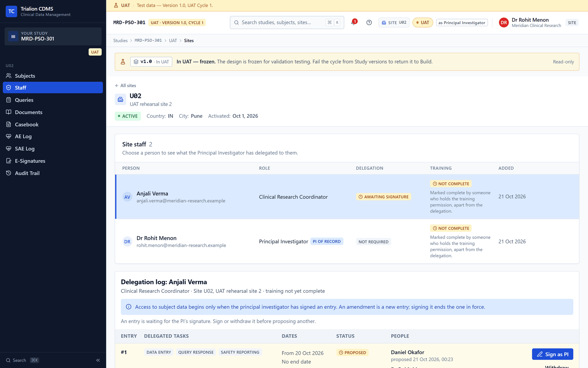588x368 pixels.
Task: Click the Casebook file icon in the sidebar
Action: tap(9, 125)
